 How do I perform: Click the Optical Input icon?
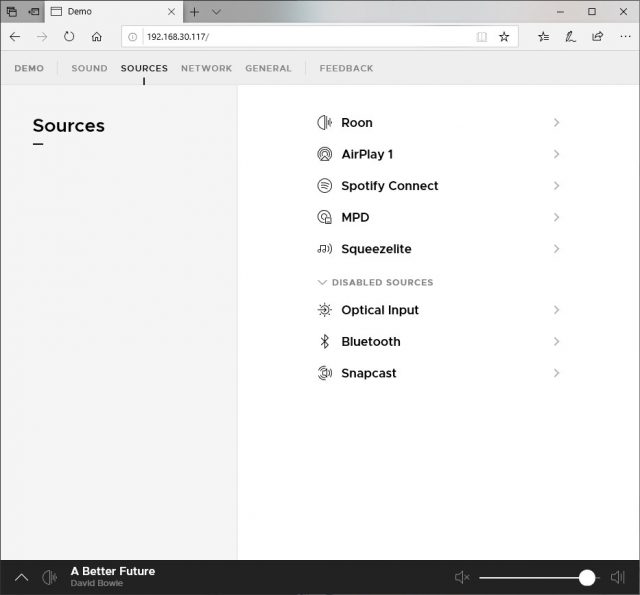pos(324,310)
